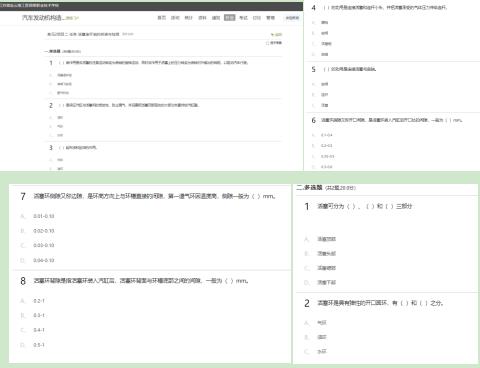Click the highlighted active tab in navigation bar
The height and width of the screenshot is (368, 480).
tap(229, 18)
